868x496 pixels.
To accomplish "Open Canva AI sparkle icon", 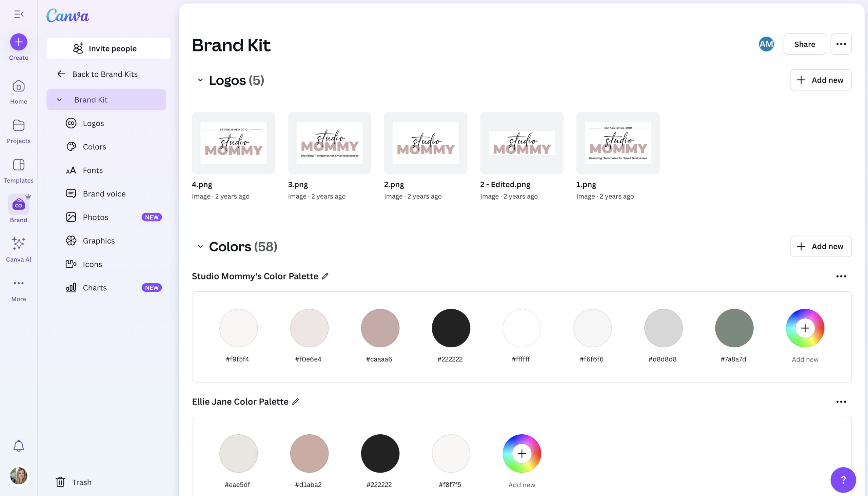I will 19,244.
